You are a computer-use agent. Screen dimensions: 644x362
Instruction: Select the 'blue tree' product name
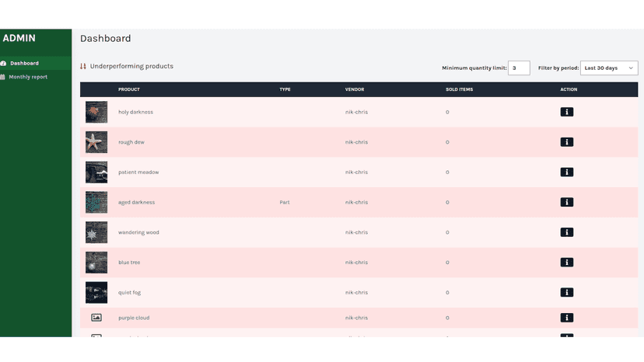[x=129, y=263]
